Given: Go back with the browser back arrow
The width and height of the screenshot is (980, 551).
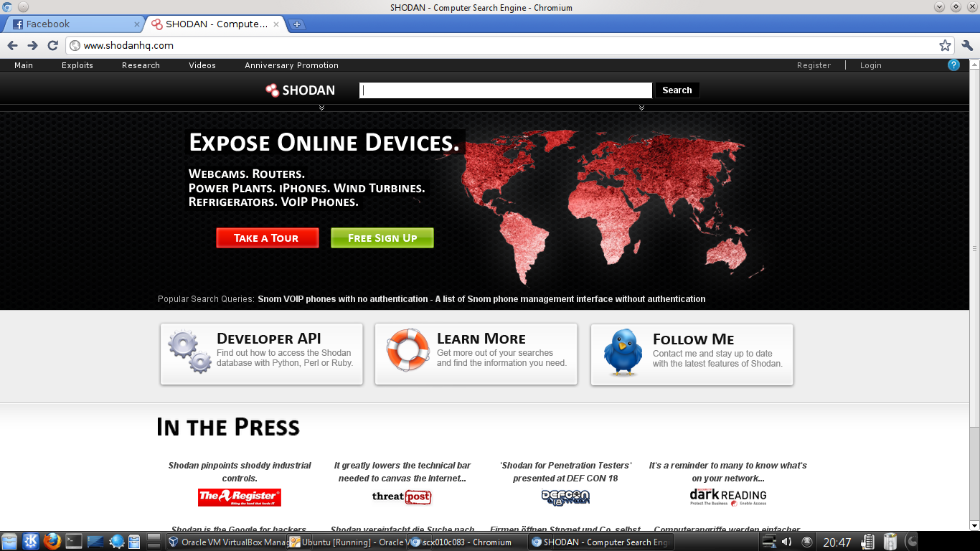Looking at the screenshot, I should click(12, 45).
